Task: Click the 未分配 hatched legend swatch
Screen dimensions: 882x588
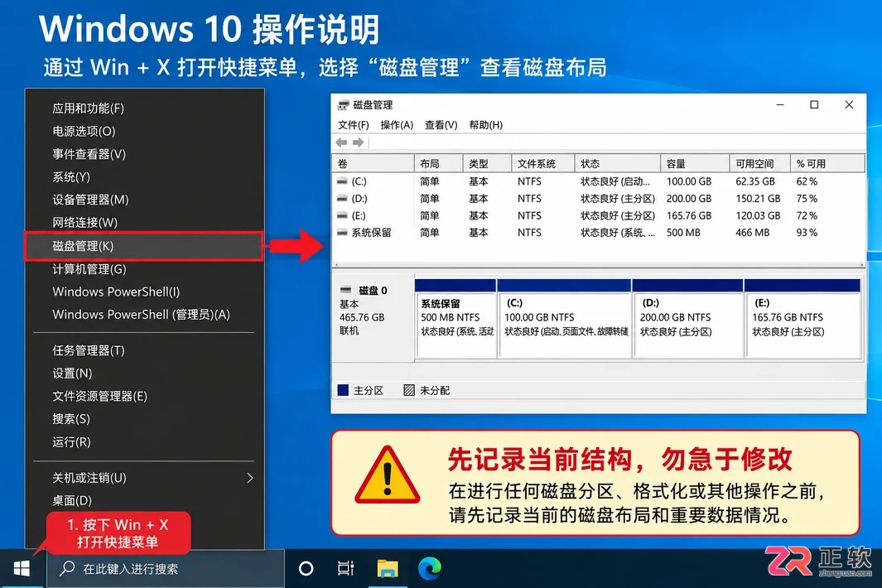Action: tap(409, 390)
